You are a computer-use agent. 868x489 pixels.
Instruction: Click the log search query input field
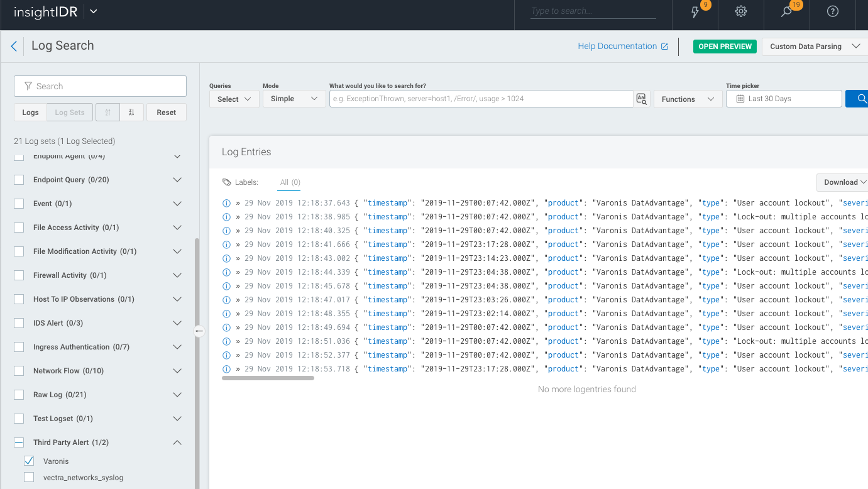coord(481,99)
